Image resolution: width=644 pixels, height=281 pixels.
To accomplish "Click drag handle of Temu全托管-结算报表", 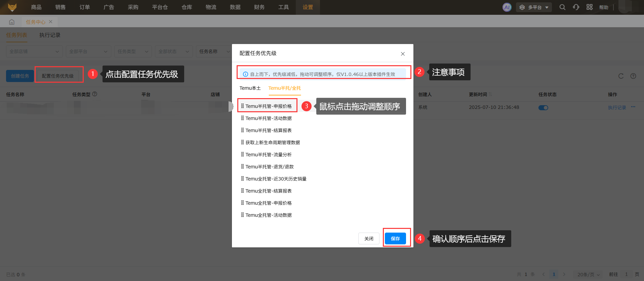I will pyautogui.click(x=242, y=191).
